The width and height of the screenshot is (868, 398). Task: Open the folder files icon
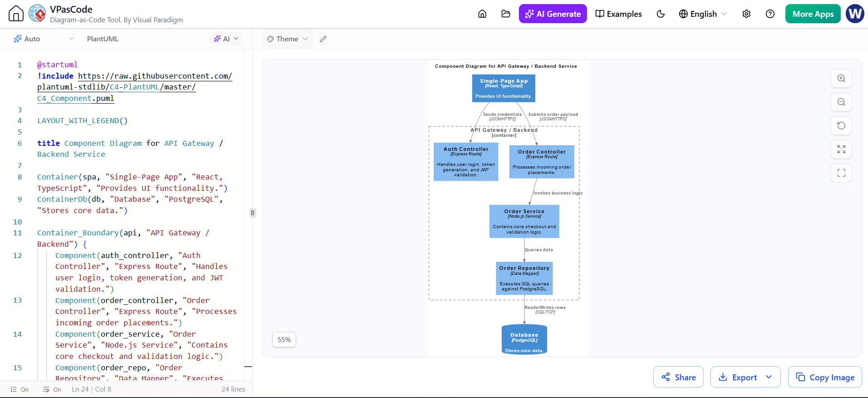click(506, 14)
